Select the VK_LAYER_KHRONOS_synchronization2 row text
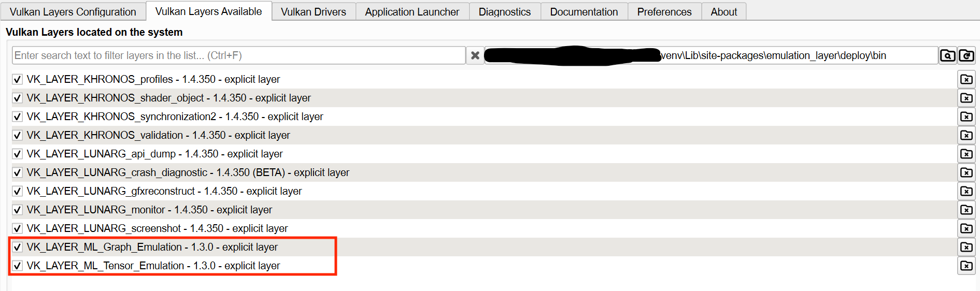The width and height of the screenshot is (980, 291). point(175,117)
